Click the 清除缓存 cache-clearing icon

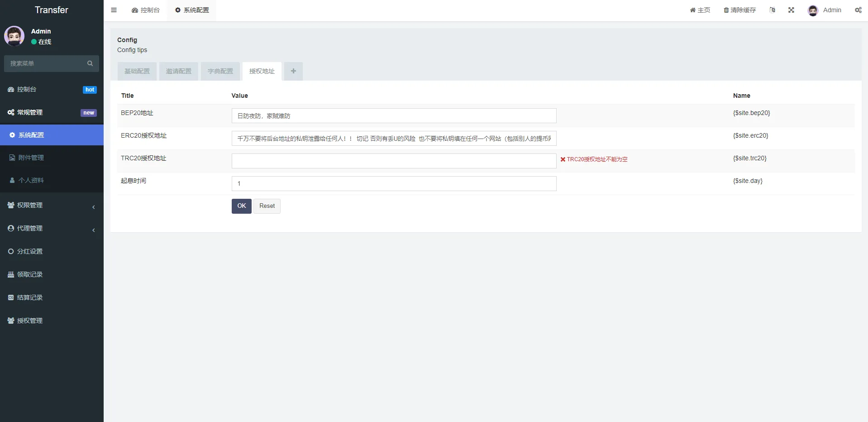point(739,10)
